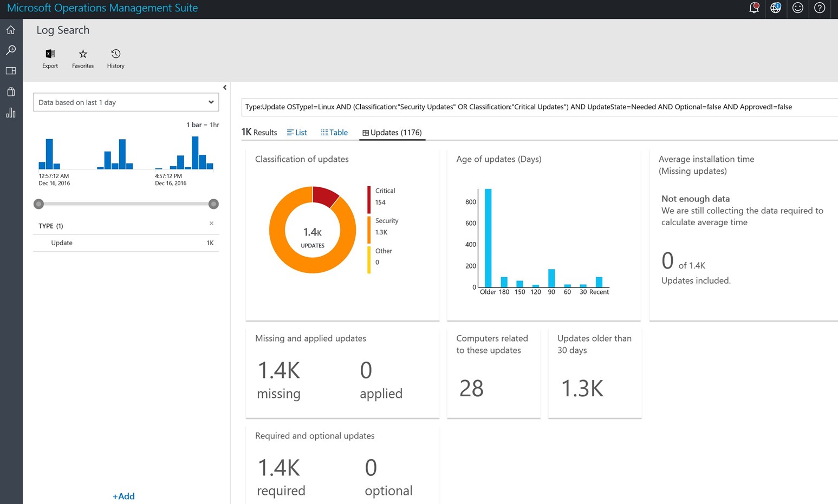Click 'Not enough data' message
The image size is (838, 504).
pos(696,199)
